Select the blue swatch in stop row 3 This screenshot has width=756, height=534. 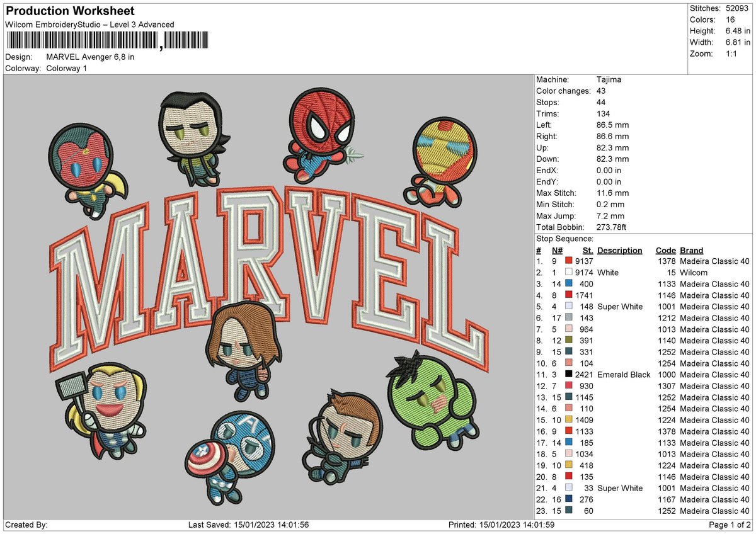tap(568, 284)
